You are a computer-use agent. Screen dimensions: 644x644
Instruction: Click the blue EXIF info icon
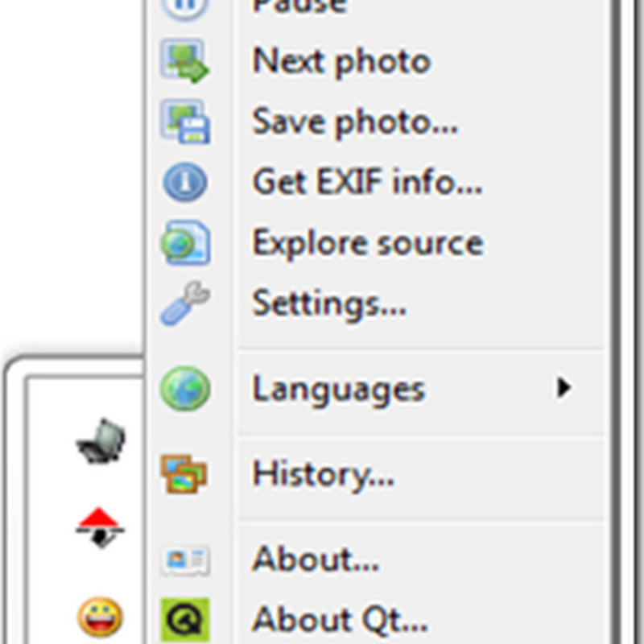(x=185, y=182)
